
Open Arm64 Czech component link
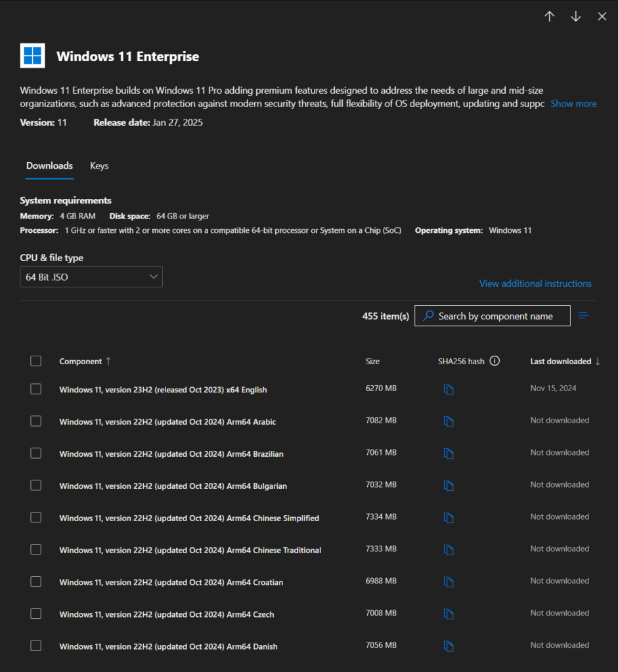(167, 614)
